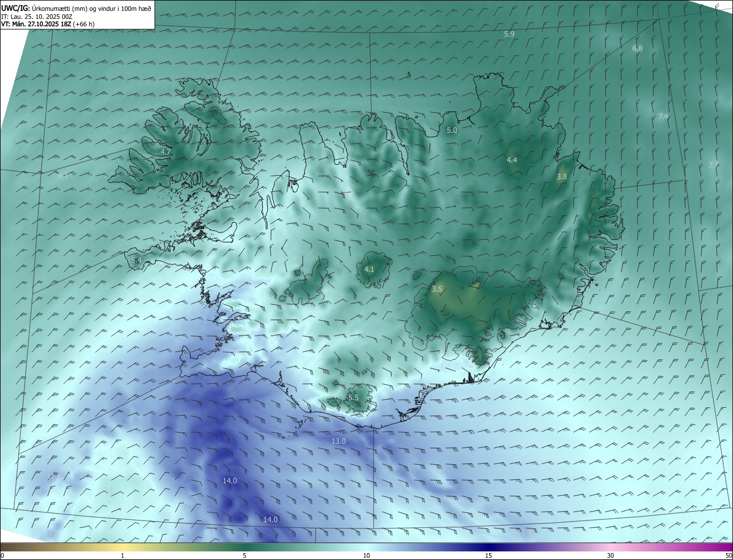This screenshot has height=560, width=733.
Task: Select the 3.8 value label on the map
Action: [562, 177]
